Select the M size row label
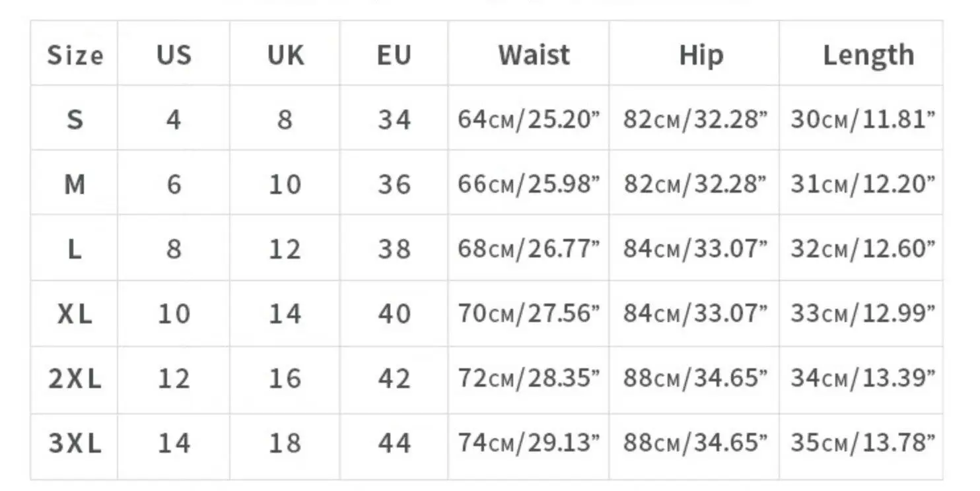Screen dimensions: 980x491 tap(75, 184)
